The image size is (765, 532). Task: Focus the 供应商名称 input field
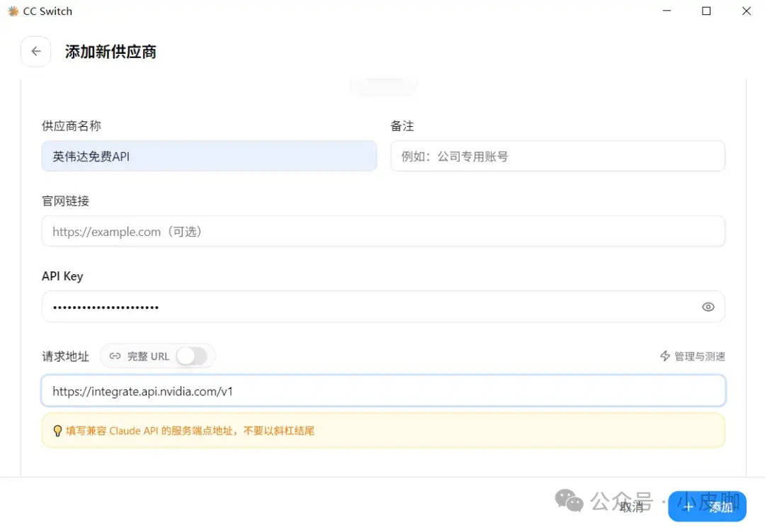coord(209,156)
